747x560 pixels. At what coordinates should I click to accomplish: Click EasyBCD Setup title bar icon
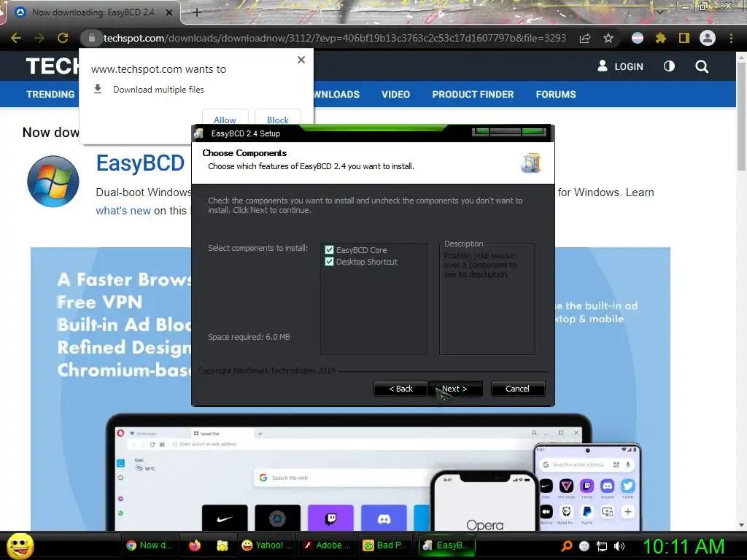click(x=199, y=133)
